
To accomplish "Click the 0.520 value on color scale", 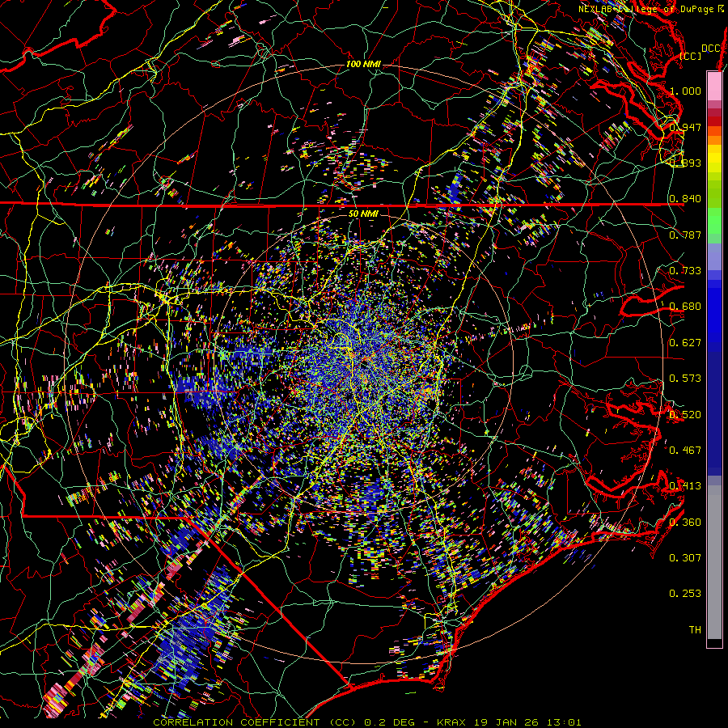I will pos(685,414).
